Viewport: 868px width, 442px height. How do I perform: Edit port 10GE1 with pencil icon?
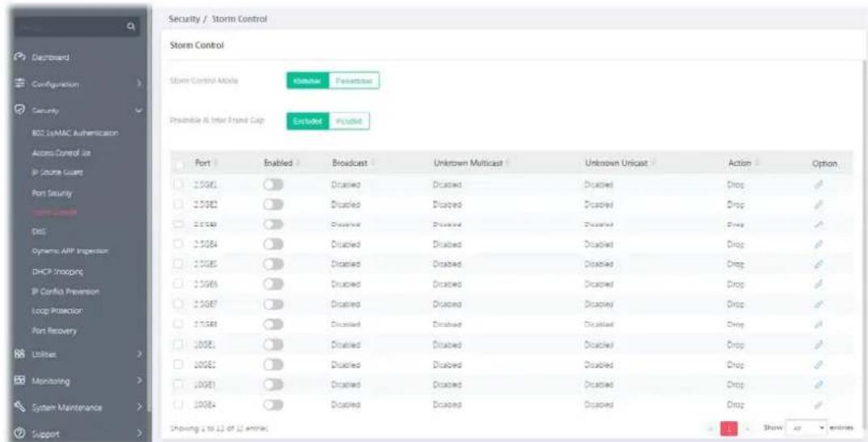point(817,345)
